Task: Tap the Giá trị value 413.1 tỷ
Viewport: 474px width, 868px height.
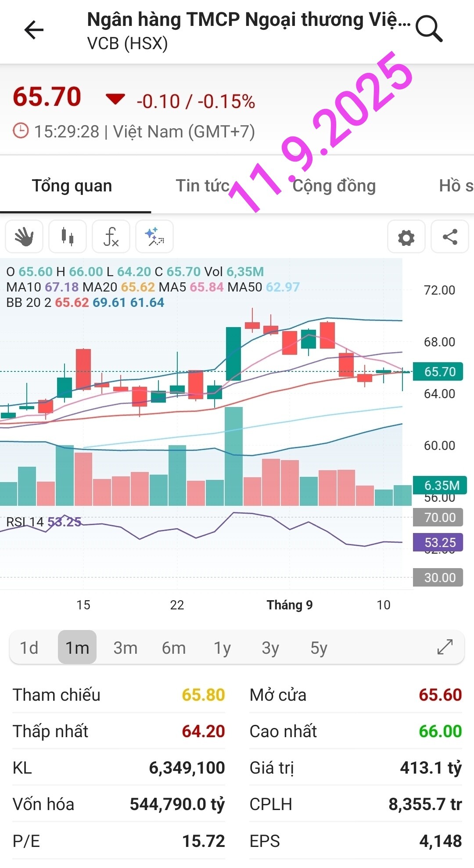Action: click(x=431, y=768)
